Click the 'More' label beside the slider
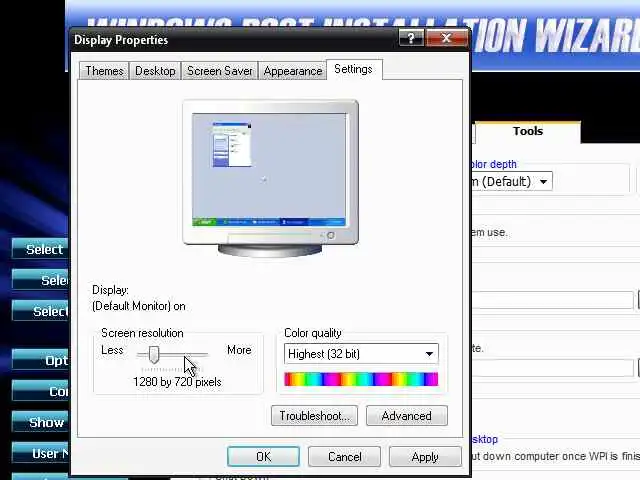The height and width of the screenshot is (480, 640). [239, 350]
